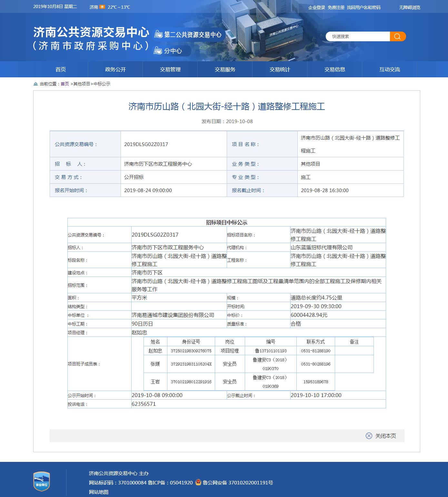
Task: Click the circled X icon beside 关闭本页
Action: [x=369, y=436]
